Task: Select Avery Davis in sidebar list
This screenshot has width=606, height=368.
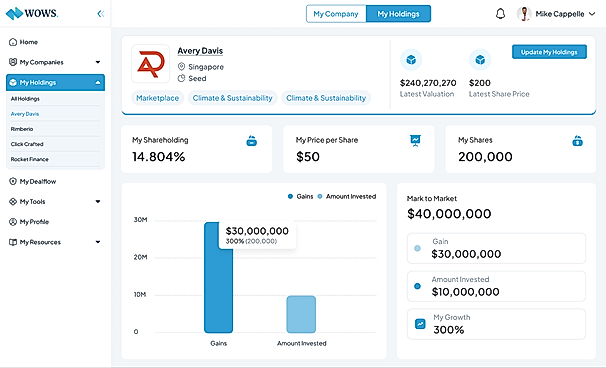Action: (x=25, y=114)
